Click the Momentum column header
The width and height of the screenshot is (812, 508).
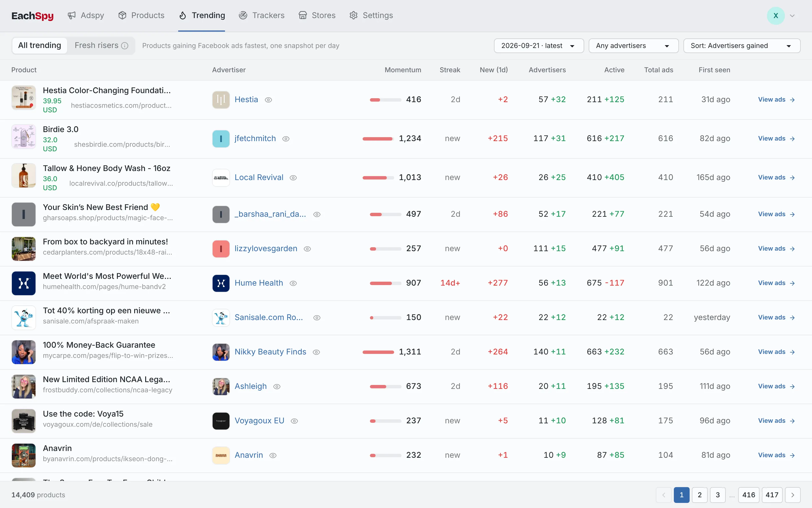click(x=403, y=70)
